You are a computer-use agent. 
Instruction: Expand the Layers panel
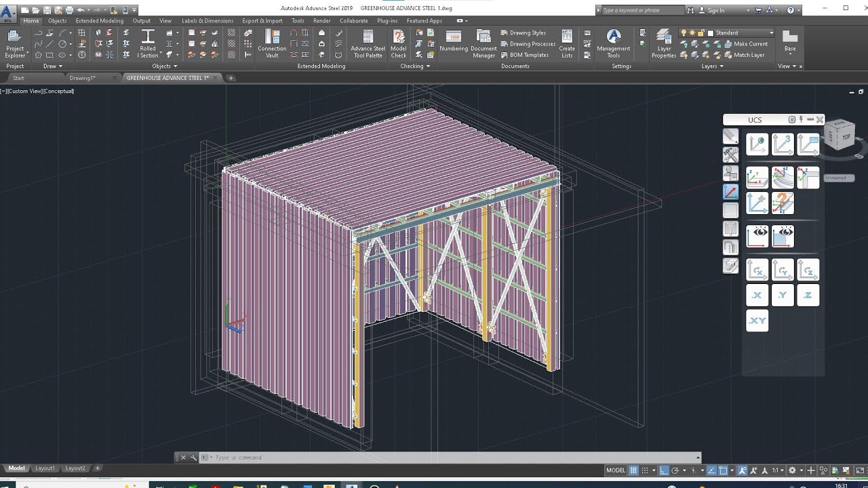712,66
